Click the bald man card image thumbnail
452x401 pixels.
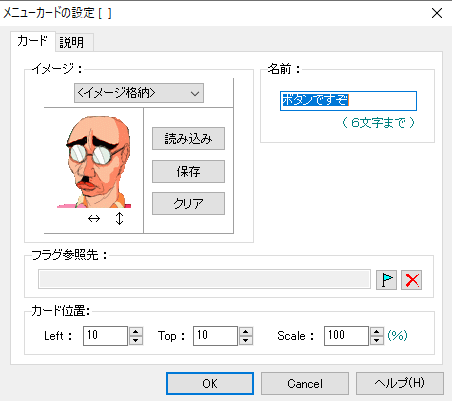click(x=95, y=162)
